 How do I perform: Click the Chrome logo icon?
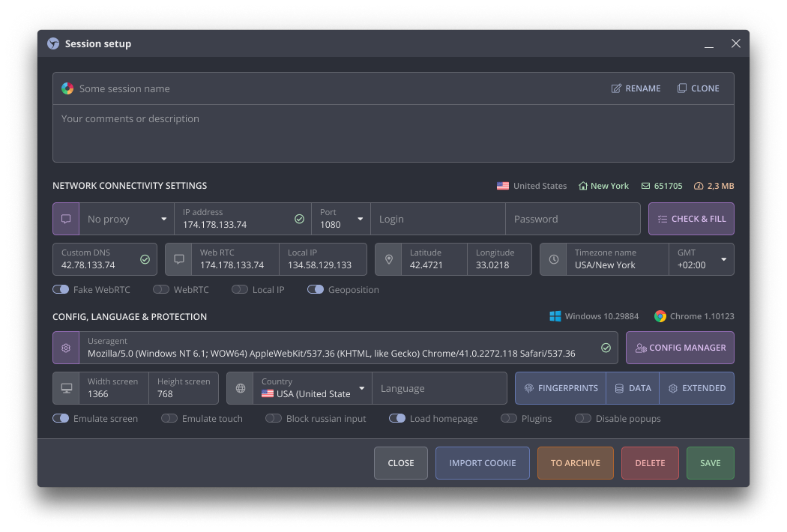tap(660, 316)
